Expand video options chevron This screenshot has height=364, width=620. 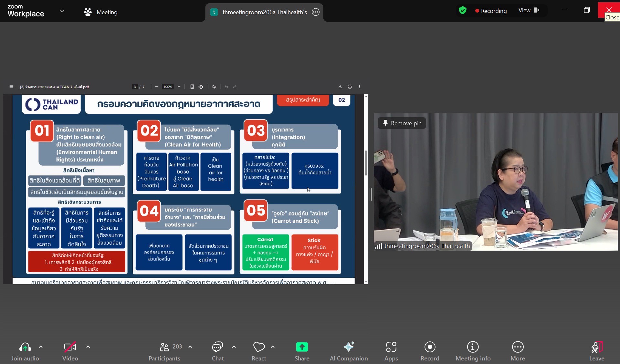(88, 347)
